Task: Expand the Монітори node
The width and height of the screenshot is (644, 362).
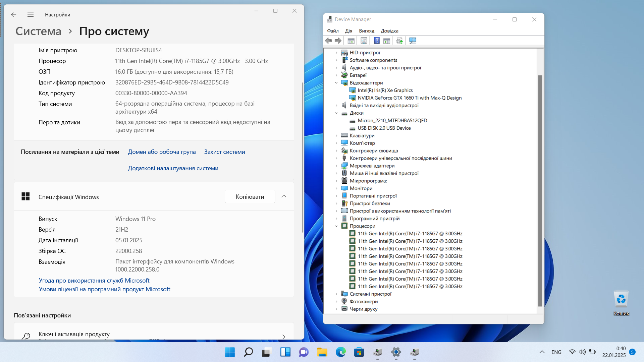Action: click(x=336, y=188)
